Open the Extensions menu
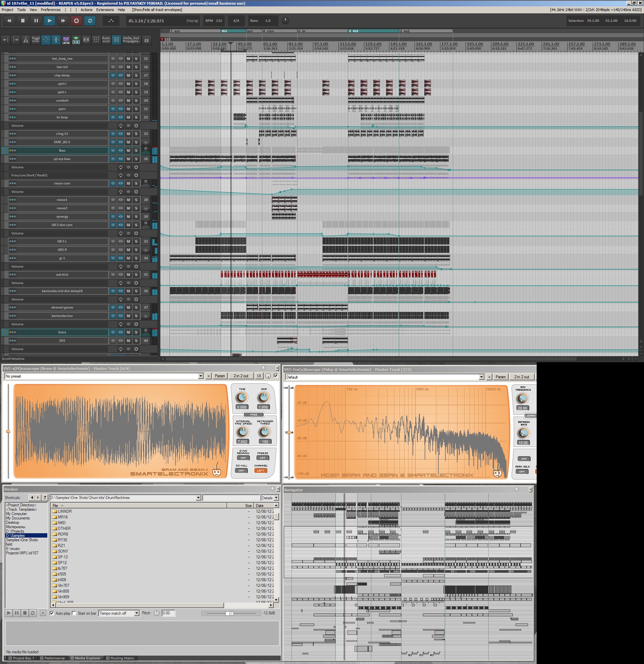 [105, 10]
